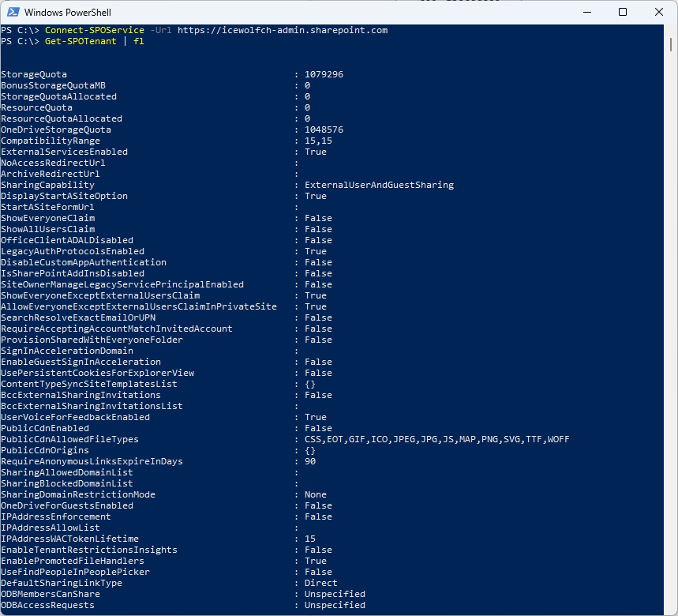Click the ODBAccessRequests property name
The image size is (678, 616).
(x=47, y=605)
